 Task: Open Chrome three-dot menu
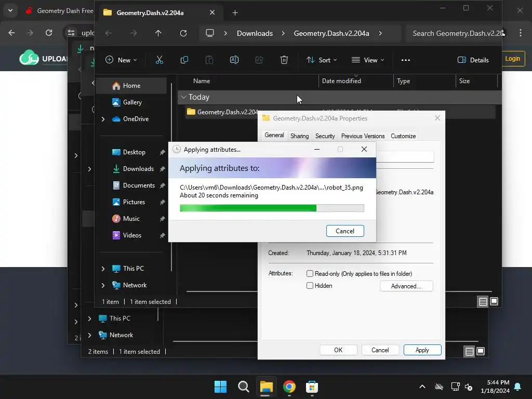click(520, 33)
